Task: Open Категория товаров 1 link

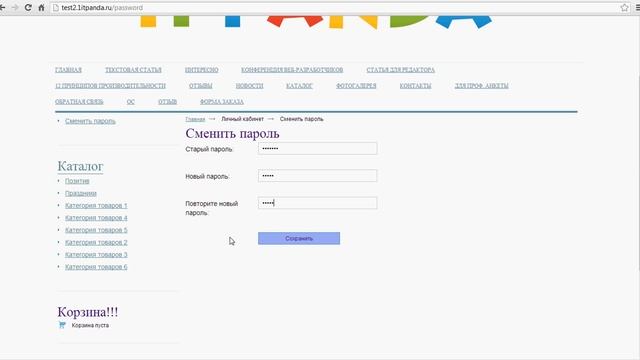Action: (96, 206)
